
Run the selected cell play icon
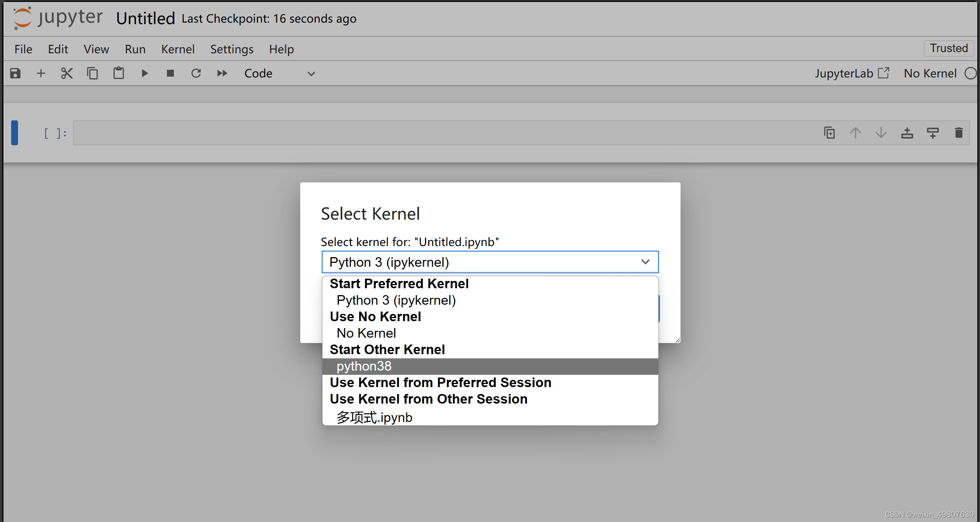(144, 73)
